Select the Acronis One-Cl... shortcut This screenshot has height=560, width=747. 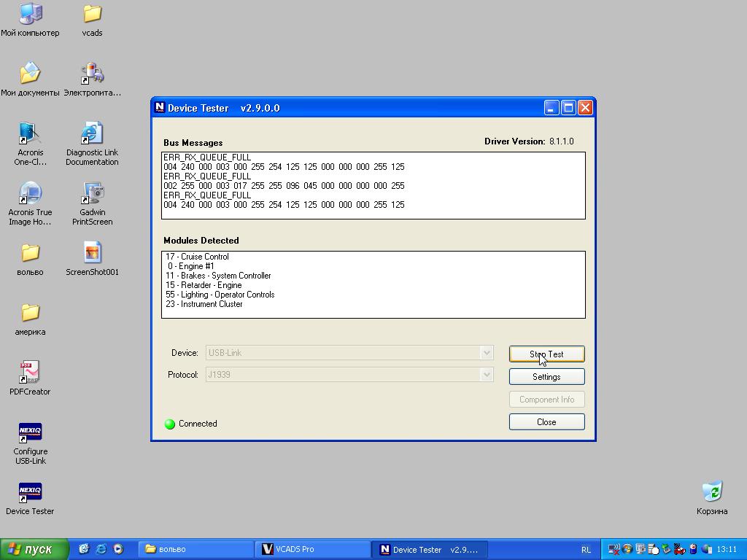pos(30,144)
